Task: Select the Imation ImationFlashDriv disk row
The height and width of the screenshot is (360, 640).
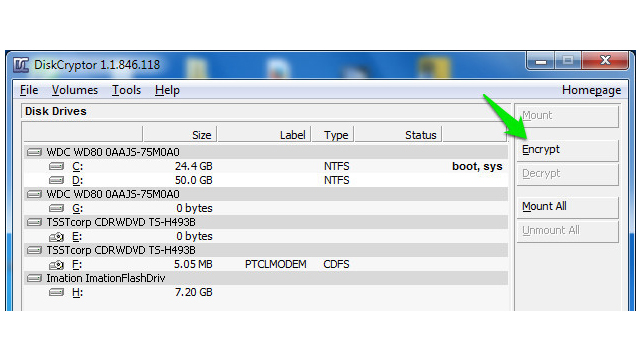Action: (x=266, y=278)
